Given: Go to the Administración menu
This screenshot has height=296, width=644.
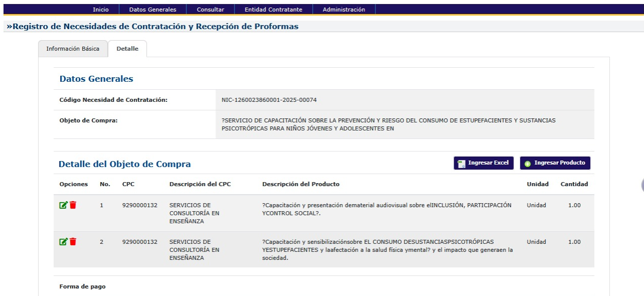Looking at the screenshot, I should pyautogui.click(x=344, y=10).
